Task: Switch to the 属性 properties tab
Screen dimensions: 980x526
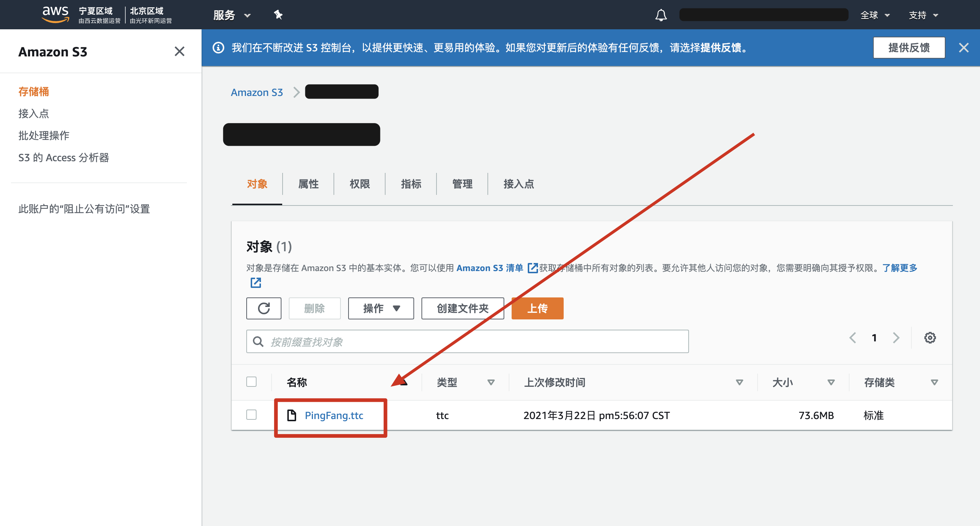Action: tap(308, 184)
